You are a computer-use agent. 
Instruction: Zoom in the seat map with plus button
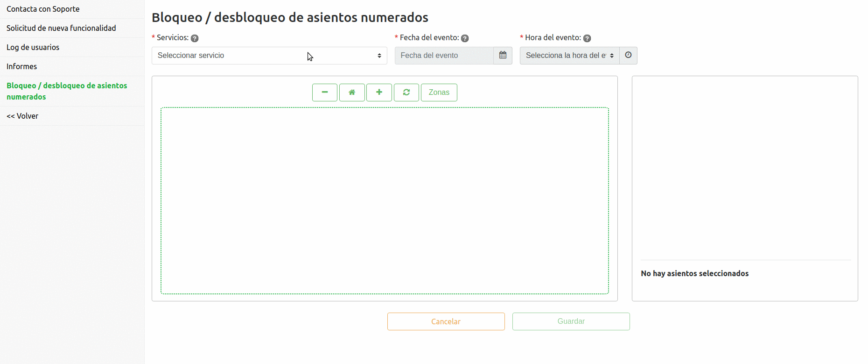click(x=379, y=93)
